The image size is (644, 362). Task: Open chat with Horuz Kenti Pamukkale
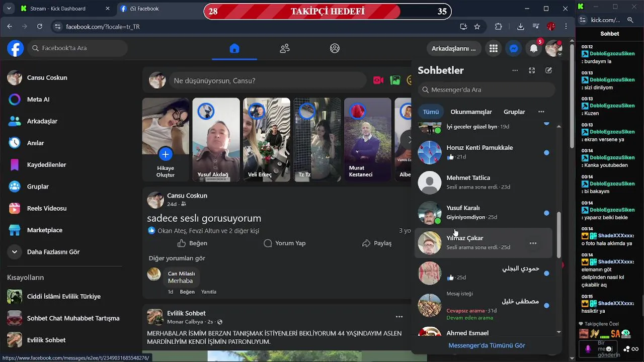pos(484,152)
